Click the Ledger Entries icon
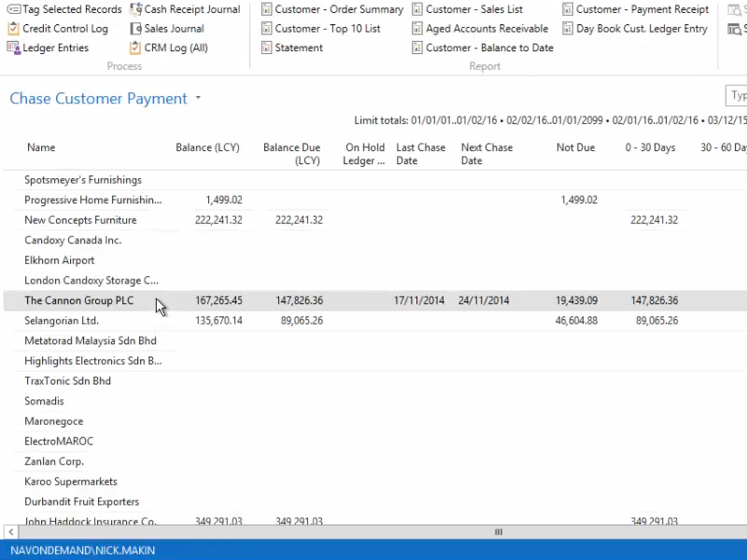 click(x=13, y=48)
